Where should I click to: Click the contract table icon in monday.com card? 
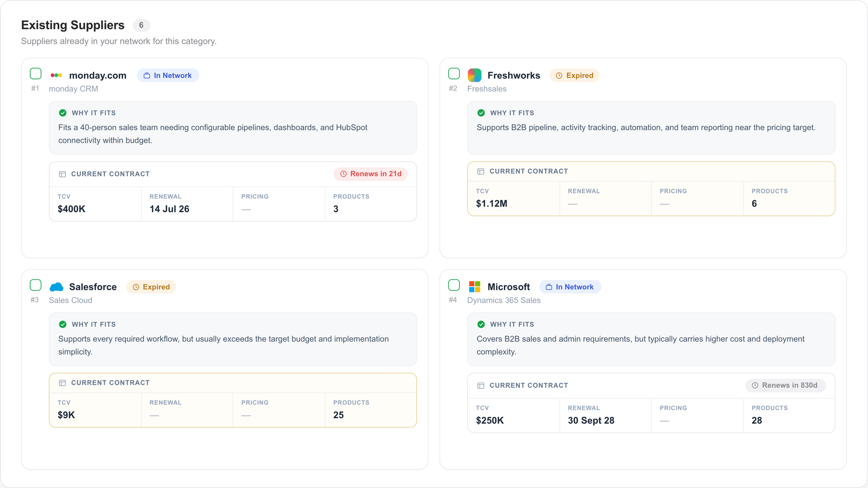pos(62,174)
